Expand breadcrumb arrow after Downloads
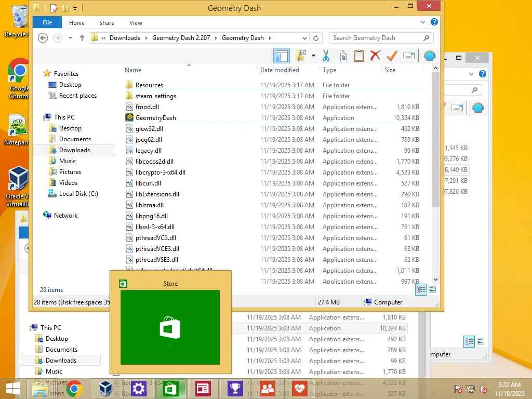The width and height of the screenshot is (532, 399). [x=146, y=38]
